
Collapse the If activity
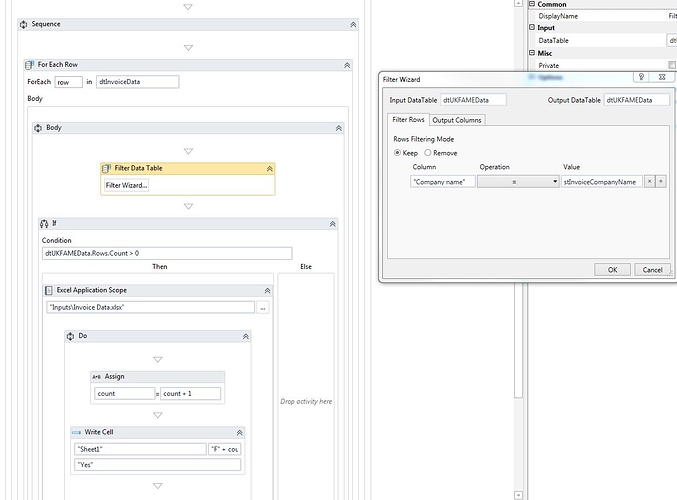(x=332, y=224)
